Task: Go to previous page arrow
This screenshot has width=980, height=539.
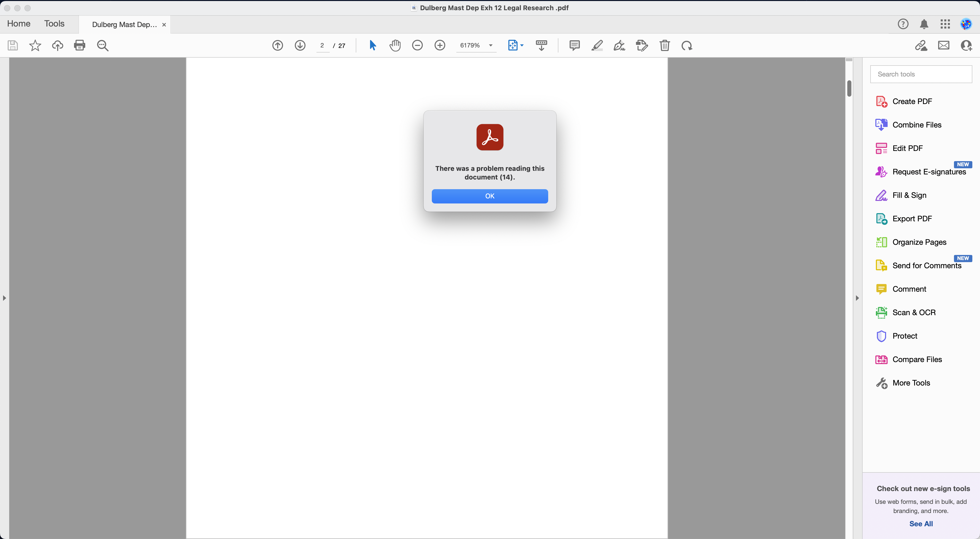Action: pos(277,46)
